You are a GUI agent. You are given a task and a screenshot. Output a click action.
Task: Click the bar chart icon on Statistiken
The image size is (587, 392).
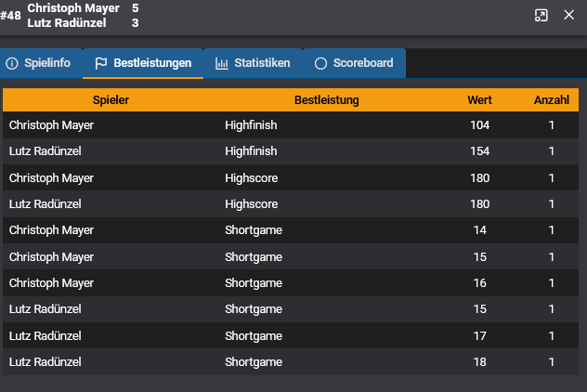(x=222, y=63)
